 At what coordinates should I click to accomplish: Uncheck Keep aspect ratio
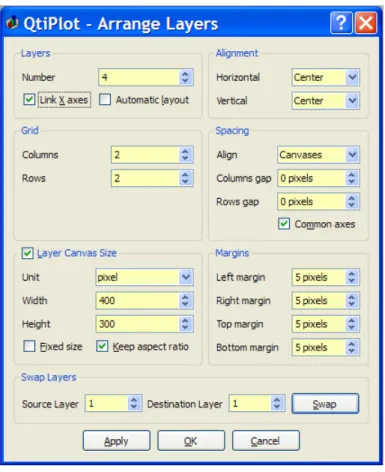(102, 346)
